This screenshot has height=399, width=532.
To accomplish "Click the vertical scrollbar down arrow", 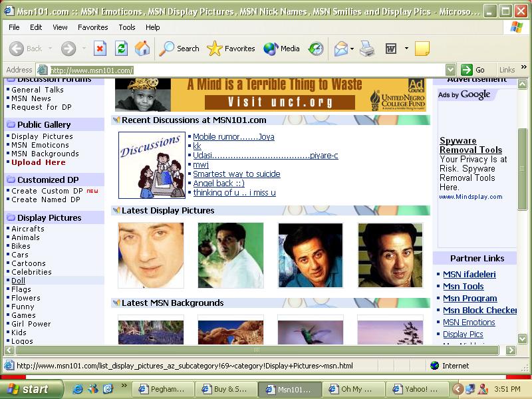I will pyautogui.click(x=522, y=338).
